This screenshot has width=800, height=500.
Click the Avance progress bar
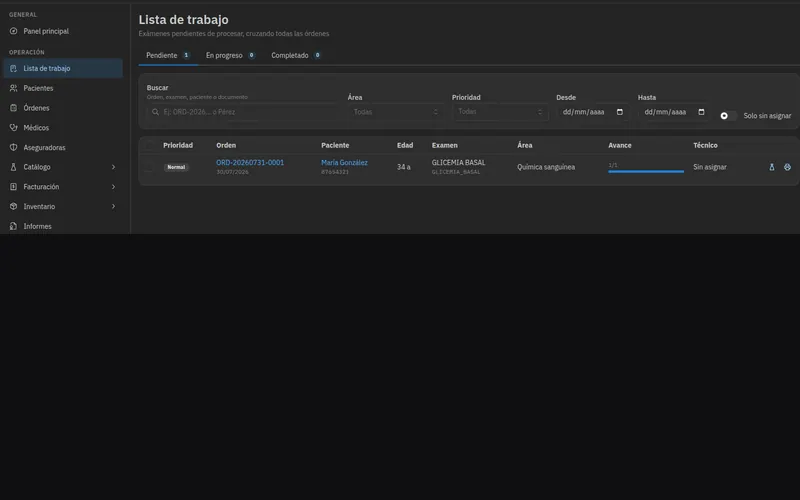(x=646, y=171)
